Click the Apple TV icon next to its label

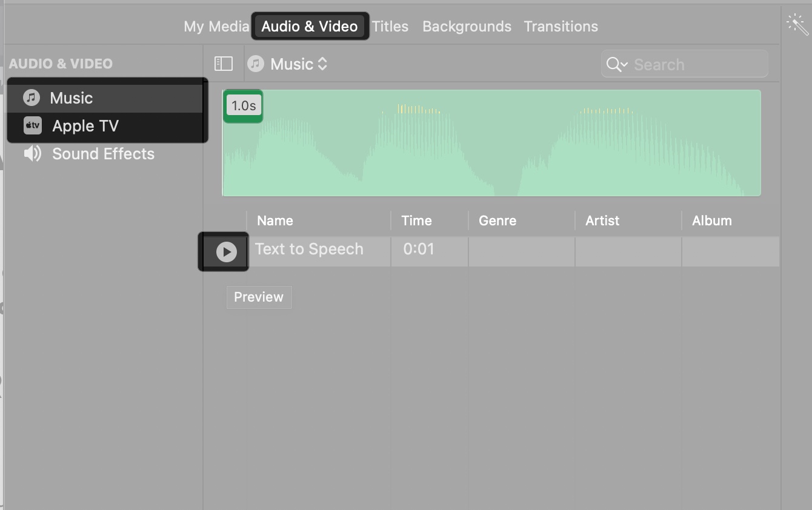32,125
